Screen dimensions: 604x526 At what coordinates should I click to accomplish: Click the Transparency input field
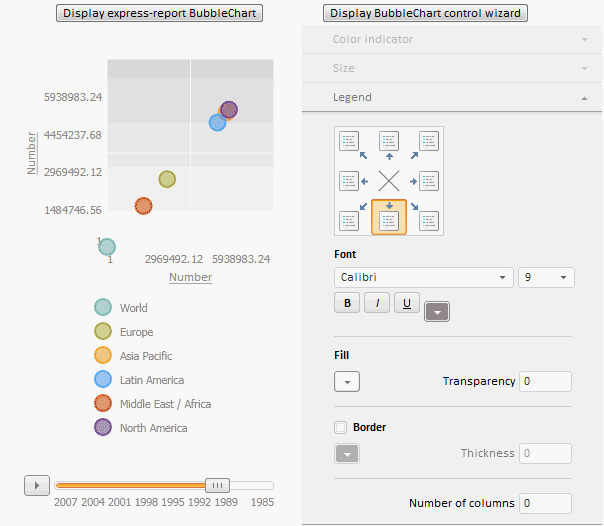click(x=545, y=381)
